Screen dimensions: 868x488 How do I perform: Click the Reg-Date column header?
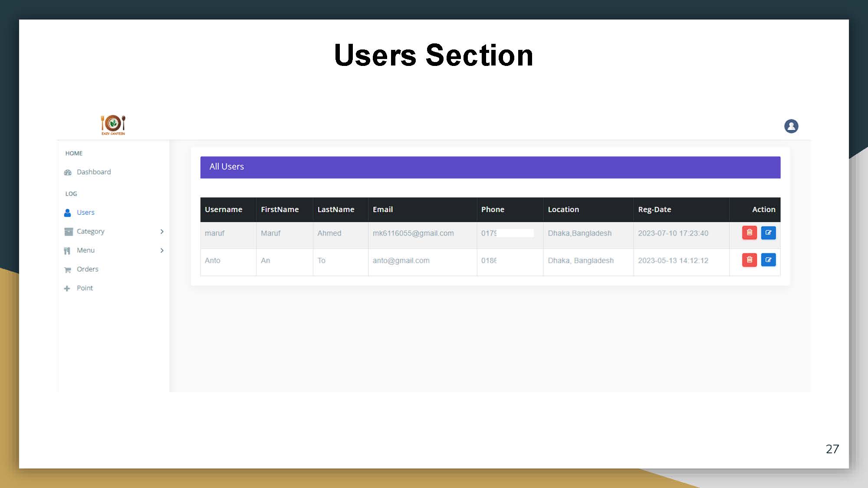654,210
